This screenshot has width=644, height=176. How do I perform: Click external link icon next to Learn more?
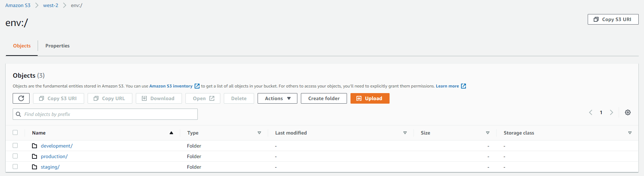463,86
